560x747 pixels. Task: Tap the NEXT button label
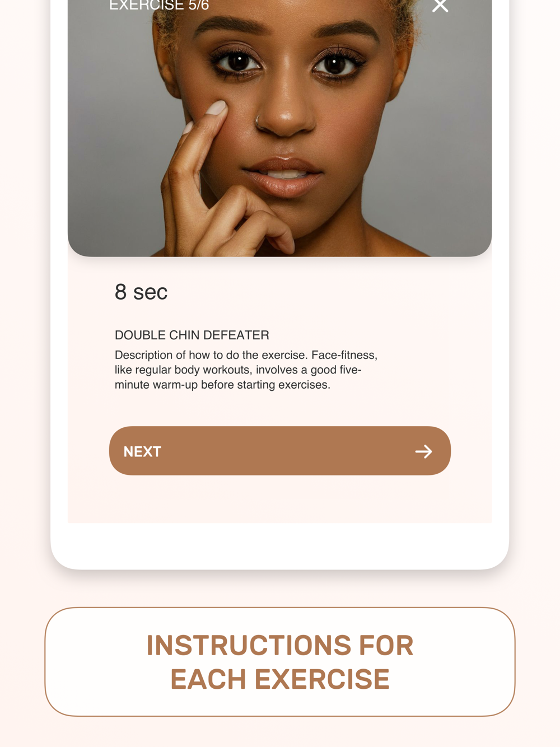click(x=142, y=451)
